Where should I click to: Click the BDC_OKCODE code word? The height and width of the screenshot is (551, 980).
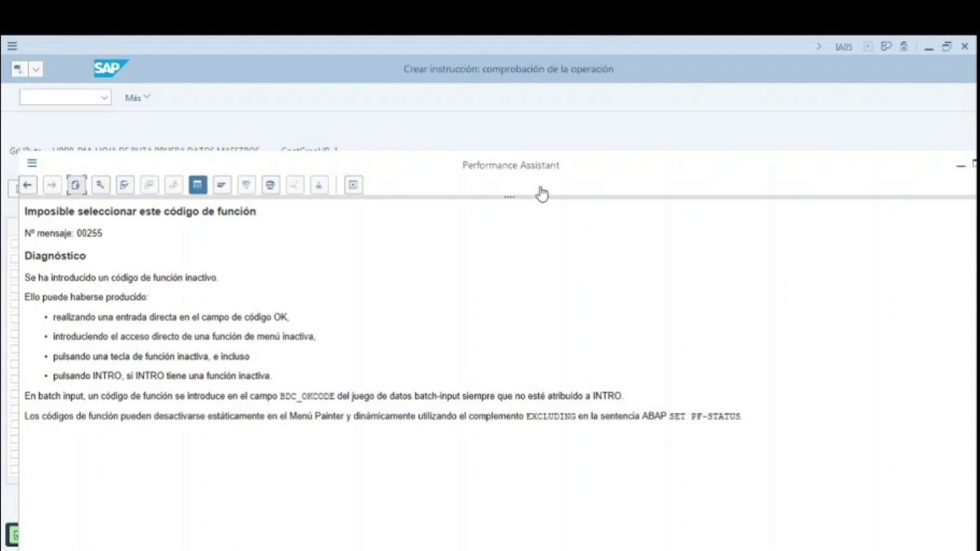tap(307, 396)
